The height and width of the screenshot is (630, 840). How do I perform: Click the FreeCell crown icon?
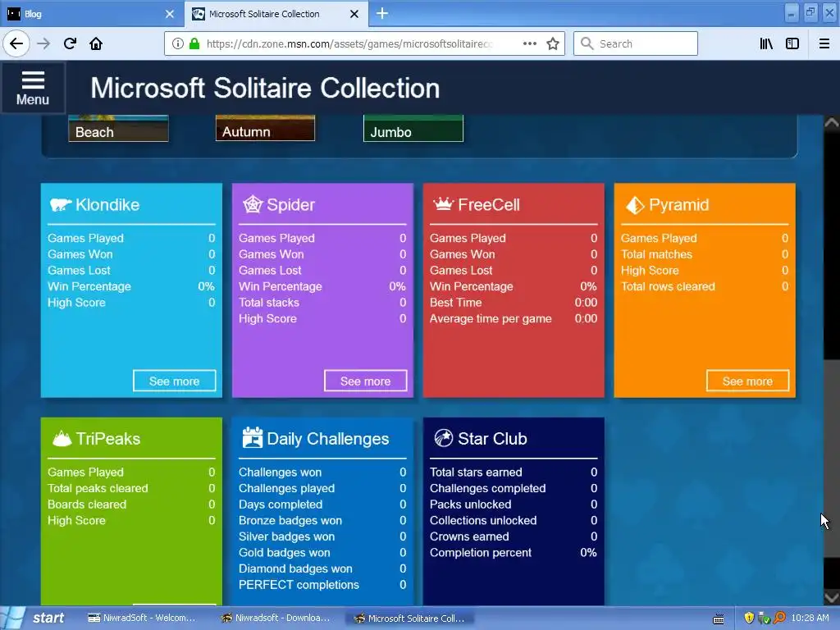tap(443, 203)
